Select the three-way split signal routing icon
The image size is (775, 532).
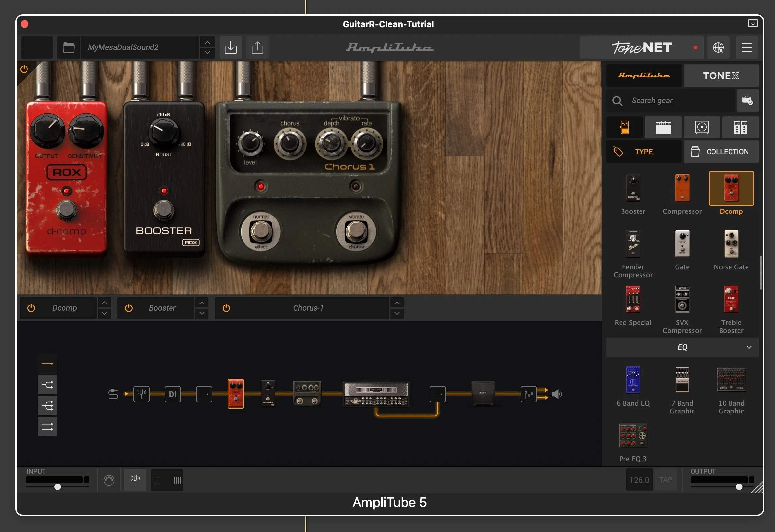point(47,406)
